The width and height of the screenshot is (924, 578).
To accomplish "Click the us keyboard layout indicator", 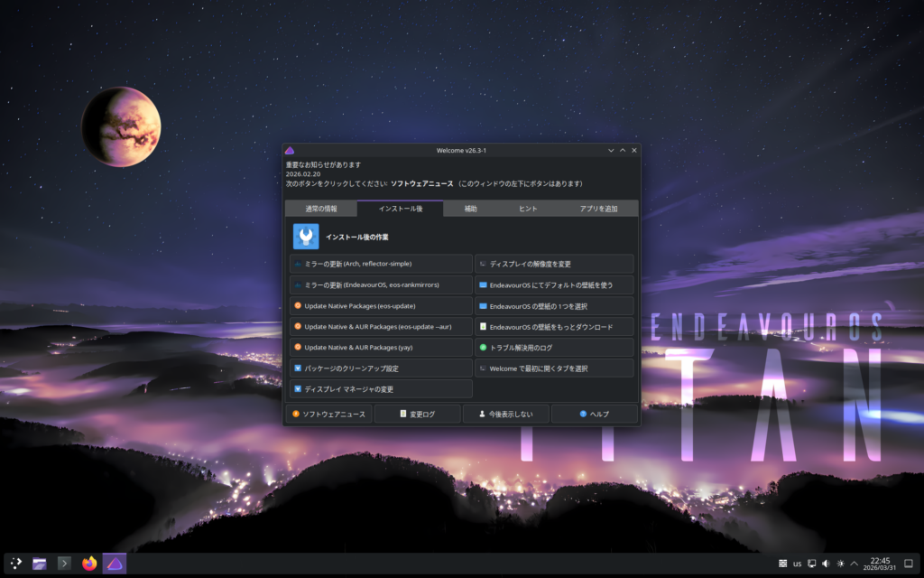I will point(797,564).
